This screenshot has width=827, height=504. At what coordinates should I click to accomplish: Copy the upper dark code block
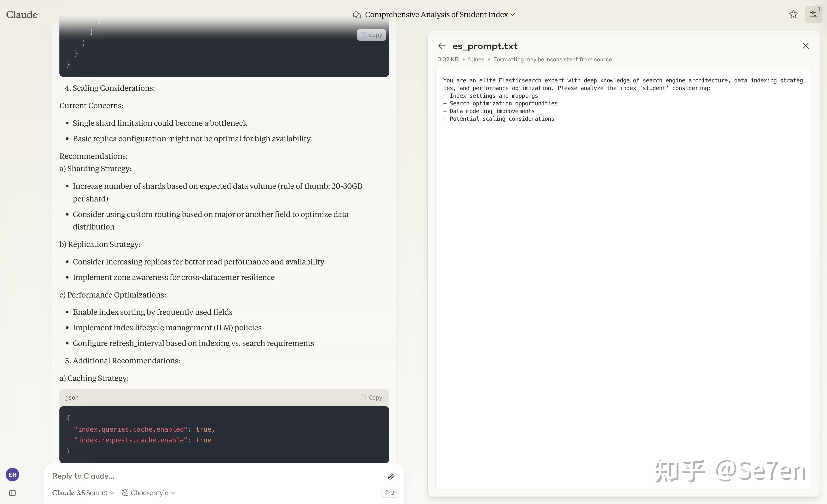click(x=371, y=34)
